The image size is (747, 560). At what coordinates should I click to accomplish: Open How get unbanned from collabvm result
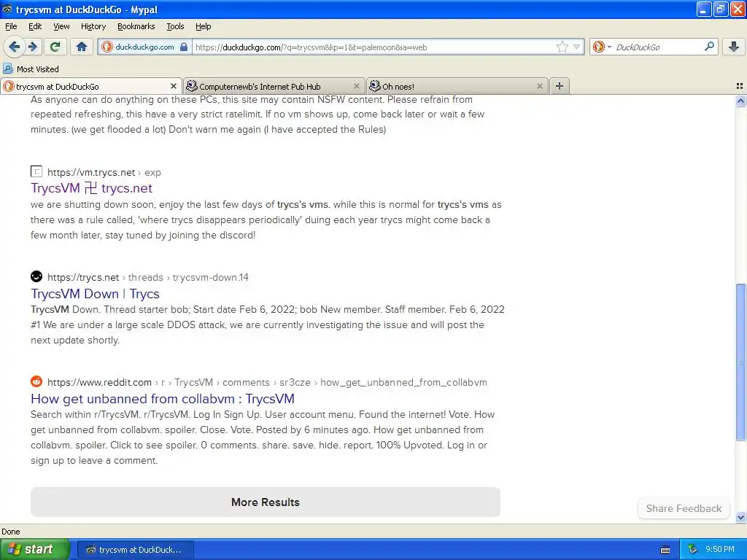[163, 399]
